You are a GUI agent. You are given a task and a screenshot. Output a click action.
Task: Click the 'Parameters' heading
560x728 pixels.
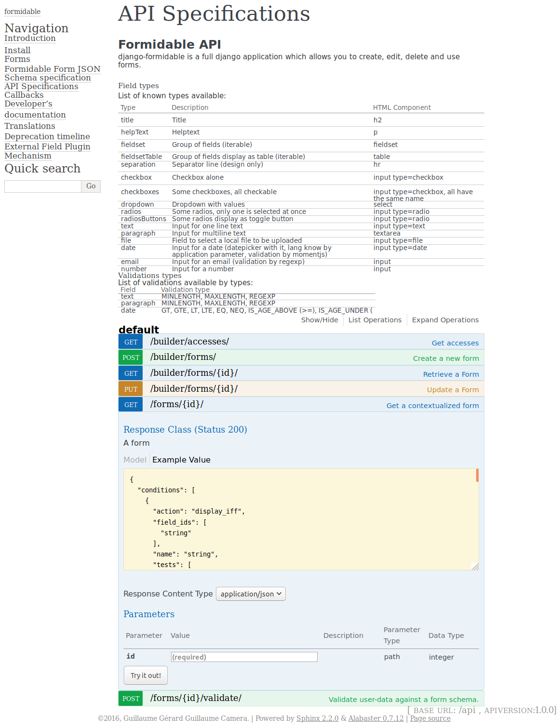tap(149, 614)
